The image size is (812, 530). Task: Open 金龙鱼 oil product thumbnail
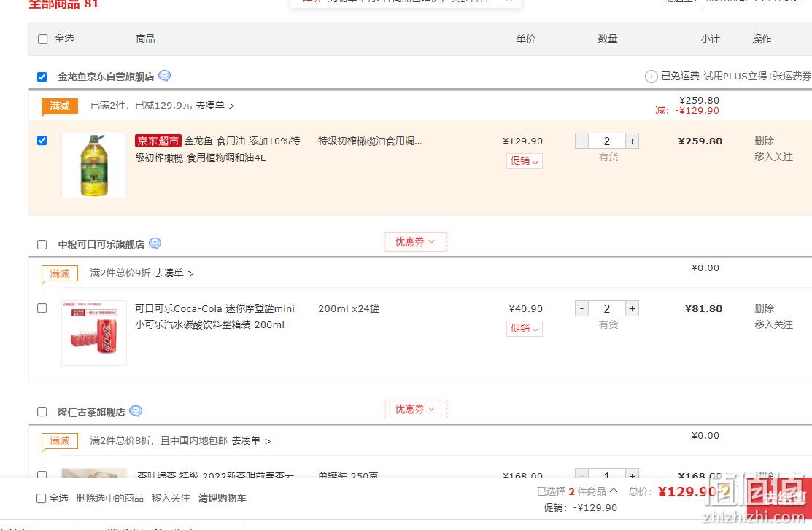click(x=93, y=165)
